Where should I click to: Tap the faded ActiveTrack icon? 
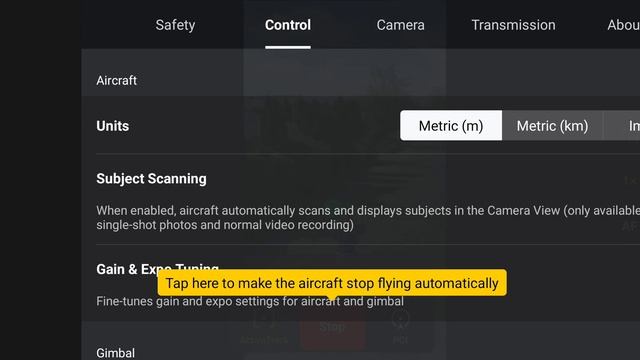pyautogui.click(x=264, y=333)
